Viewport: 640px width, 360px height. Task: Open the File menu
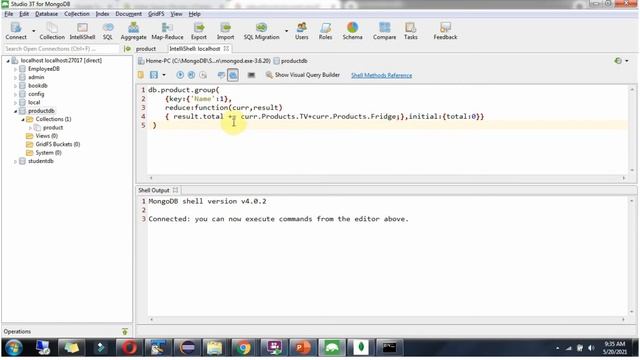(9, 14)
